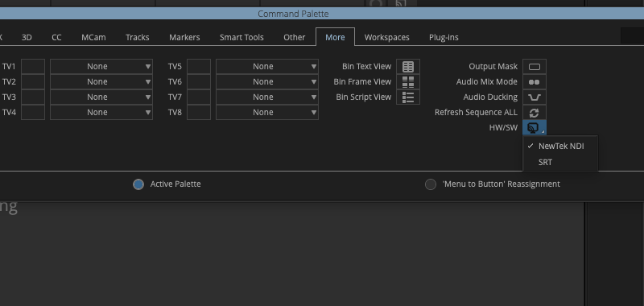Screen dimensions: 644x306
Task: Open the TV3 None dropdown
Action: coord(101,97)
